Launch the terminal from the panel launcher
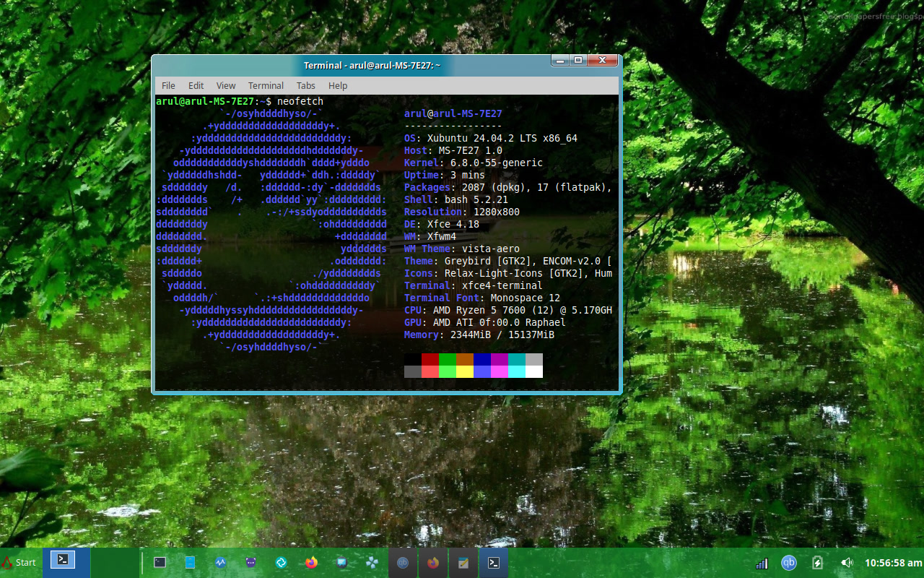This screenshot has height=578, width=924. pos(160,562)
